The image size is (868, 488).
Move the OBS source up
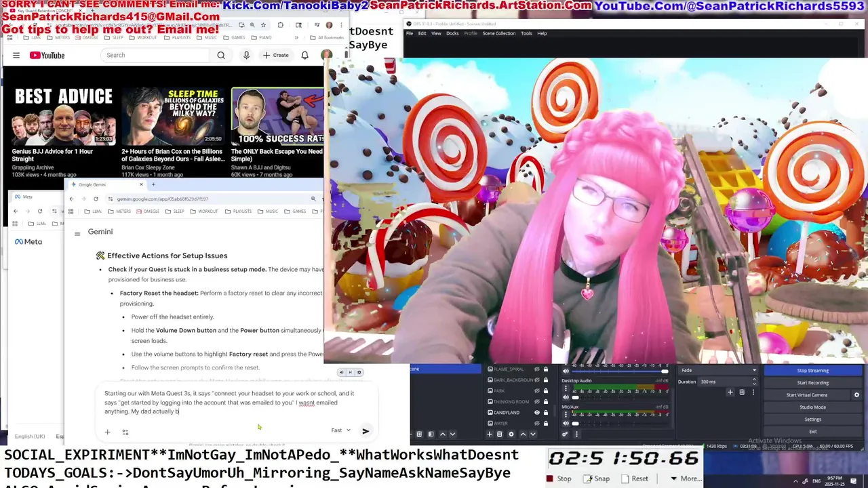pos(523,434)
